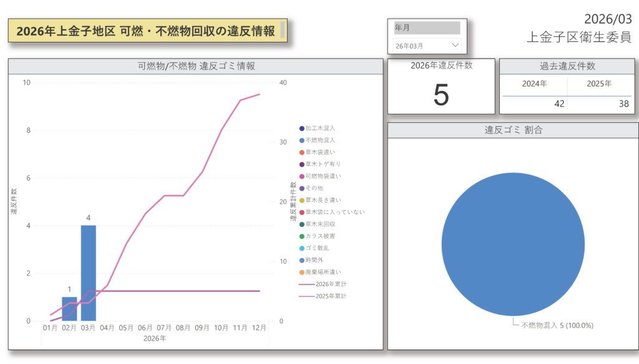Select the その他 legend entry

click(x=314, y=188)
